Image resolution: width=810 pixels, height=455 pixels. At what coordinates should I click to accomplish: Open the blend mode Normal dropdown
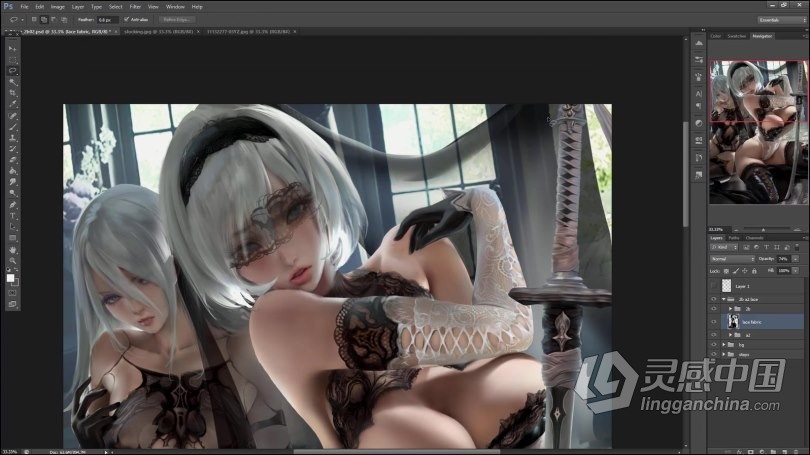pos(733,259)
